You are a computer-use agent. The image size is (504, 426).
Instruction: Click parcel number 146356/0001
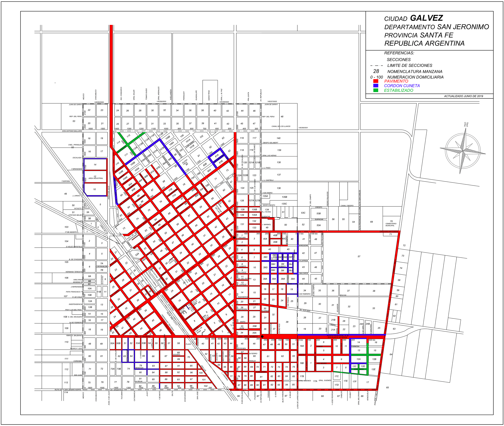tap(303, 128)
